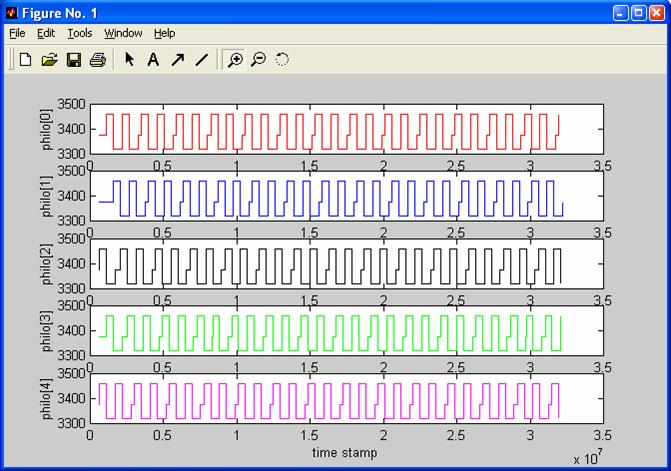The width and height of the screenshot is (671, 471).
Task: Enable the Rotate 3D tool
Action: click(x=282, y=60)
